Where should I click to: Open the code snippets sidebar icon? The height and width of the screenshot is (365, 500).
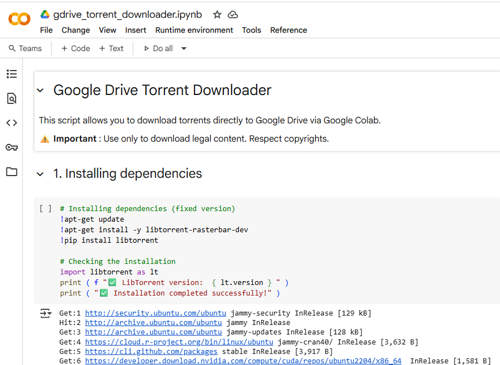[12, 123]
